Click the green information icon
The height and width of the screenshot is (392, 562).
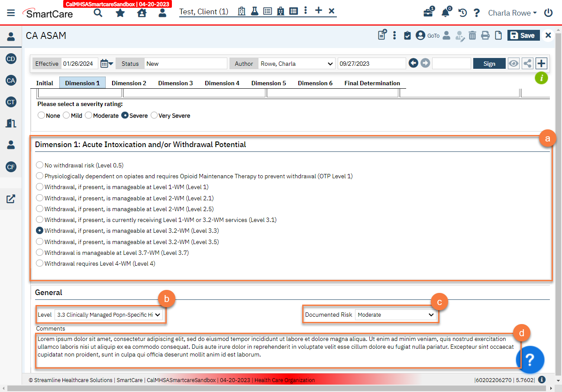[x=541, y=78]
